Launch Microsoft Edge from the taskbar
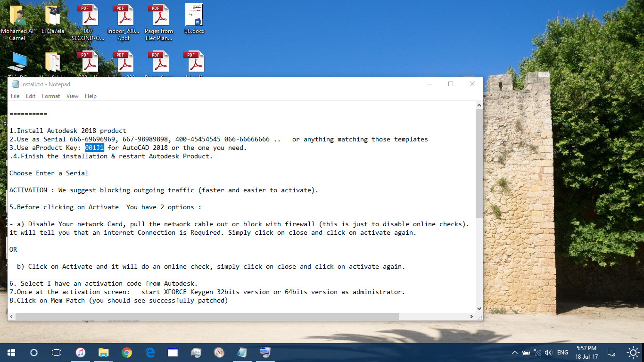The width and height of the screenshot is (644, 362). (150, 353)
